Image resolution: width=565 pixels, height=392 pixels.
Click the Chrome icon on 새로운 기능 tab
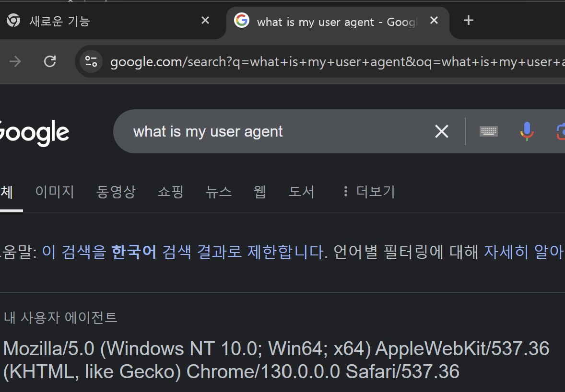tap(13, 21)
